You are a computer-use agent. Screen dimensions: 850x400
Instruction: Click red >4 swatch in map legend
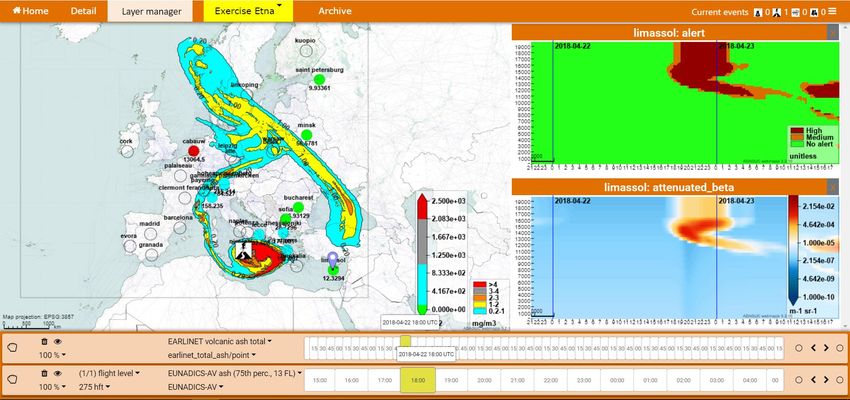tap(478, 283)
